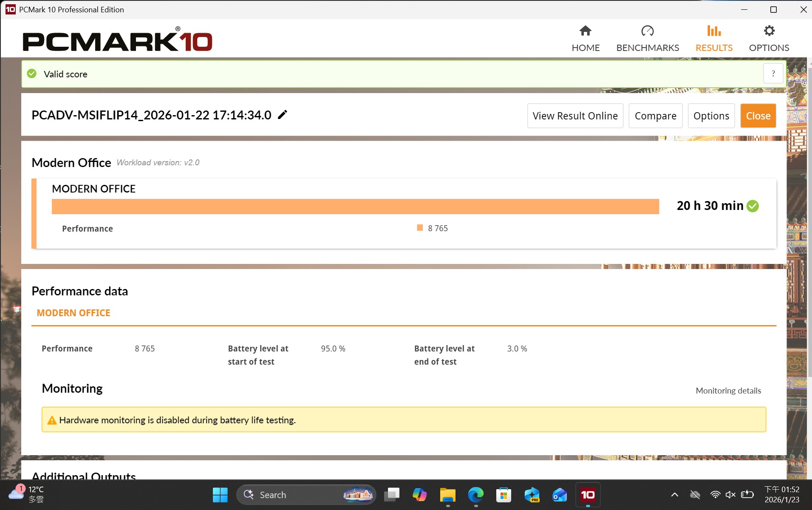The height and width of the screenshot is (510, 812).
Task: Click the orange Modern Office score bar
Action: (x=355, y=207)
